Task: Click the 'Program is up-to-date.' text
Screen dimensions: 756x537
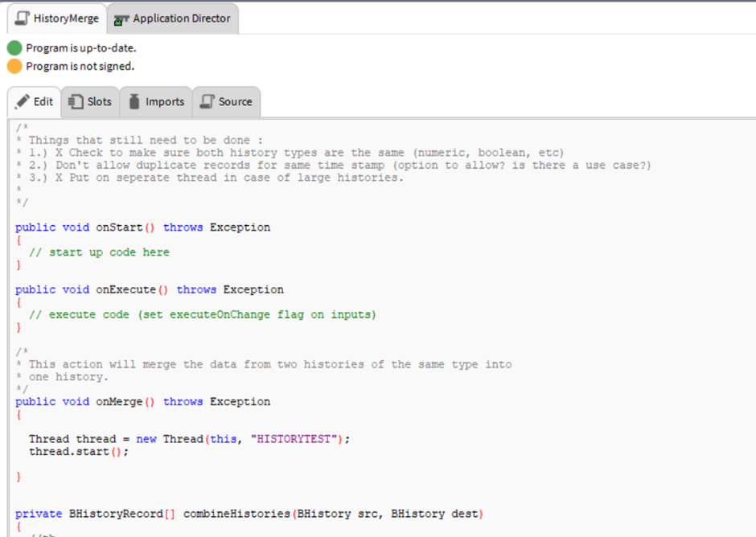Action: 80,48
